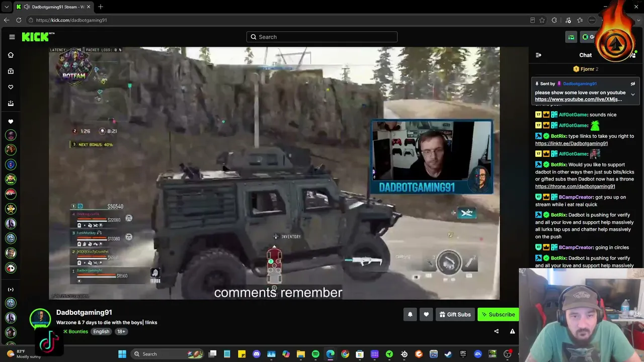Toggle stream notifications with the bell button
This screenshot has height=362, width=644.
pos(410,314)
